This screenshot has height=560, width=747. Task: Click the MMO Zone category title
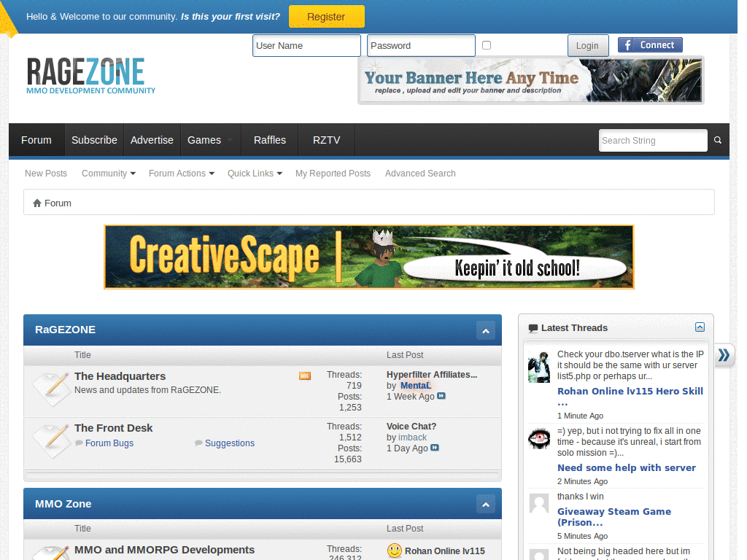(x=63, y=504)
